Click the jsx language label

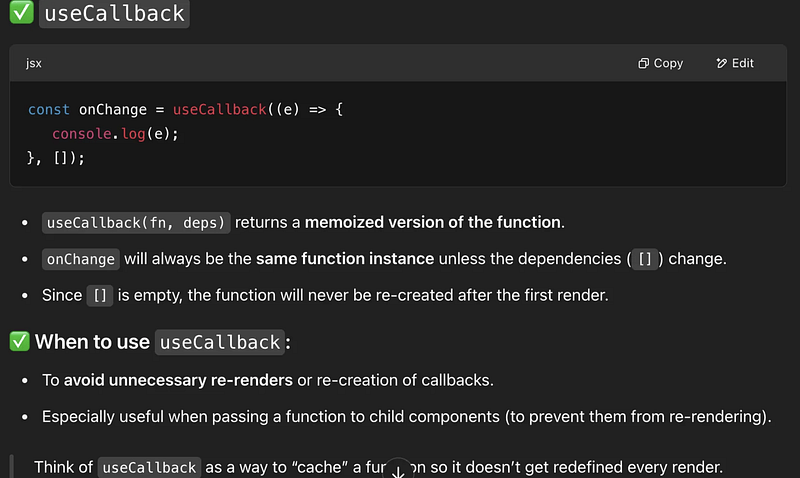point(34,63)
